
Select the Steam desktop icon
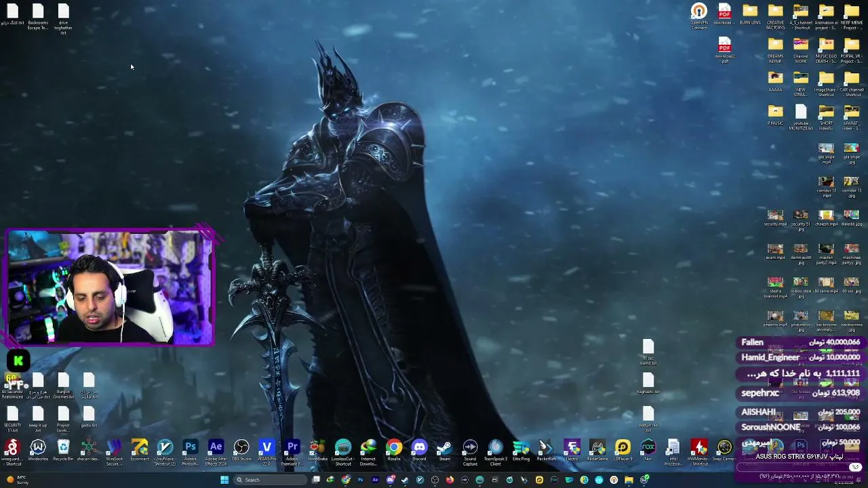point(445,451)
